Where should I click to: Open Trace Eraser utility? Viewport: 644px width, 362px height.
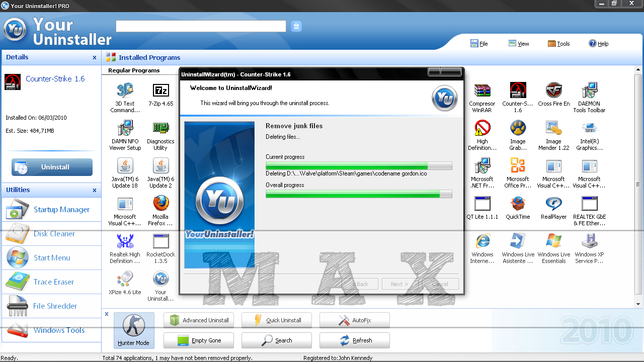pyautogui.click(x=51, y=282)
